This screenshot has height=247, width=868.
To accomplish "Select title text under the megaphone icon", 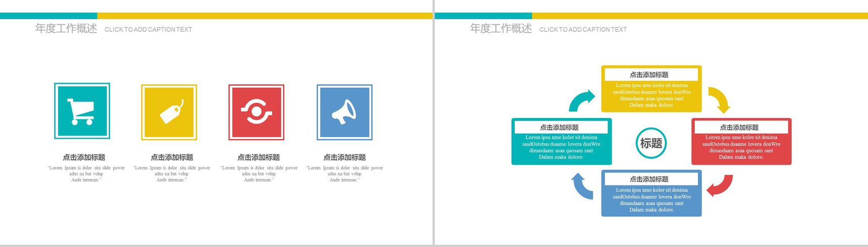I will click(x=344, y=157).
